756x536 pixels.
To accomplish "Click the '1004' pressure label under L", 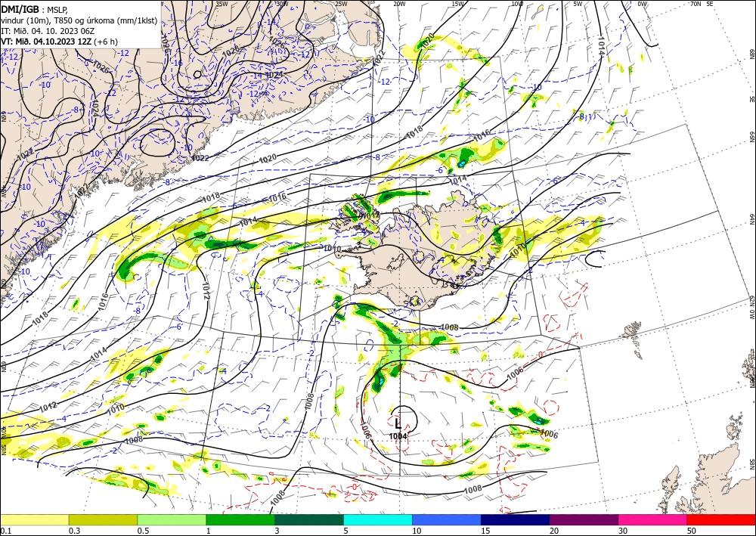I will coord(398,436).
